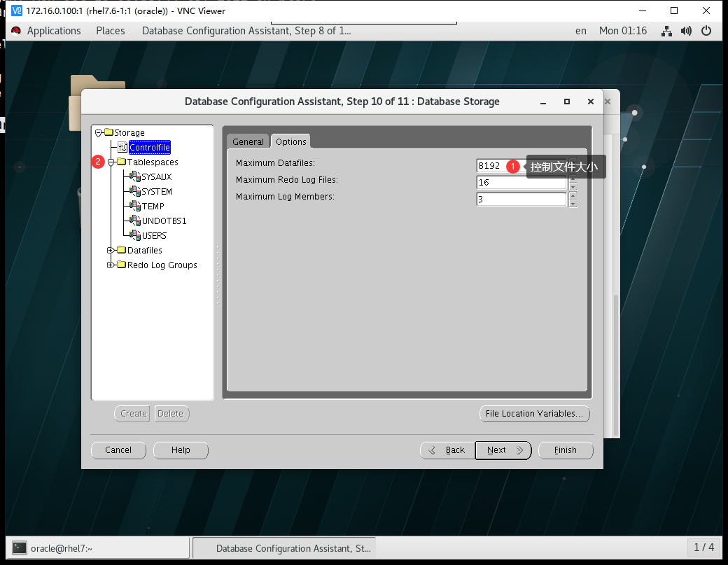Viewport: 728px width, 565px height.
Task: Click the TEMP tablespace icon
Action: [x=135, y=206]
